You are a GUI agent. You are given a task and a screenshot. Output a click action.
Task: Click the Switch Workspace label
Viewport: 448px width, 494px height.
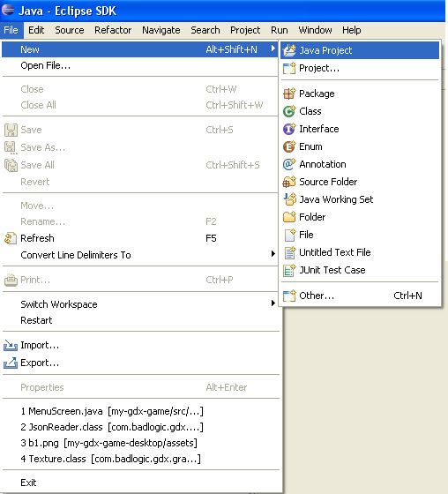pos(59,304)
